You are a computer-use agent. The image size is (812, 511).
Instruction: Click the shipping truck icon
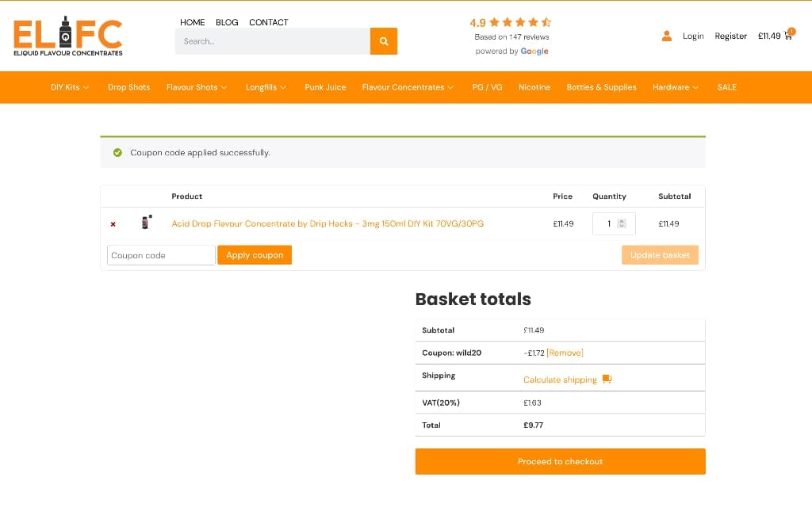click(607, 379)
